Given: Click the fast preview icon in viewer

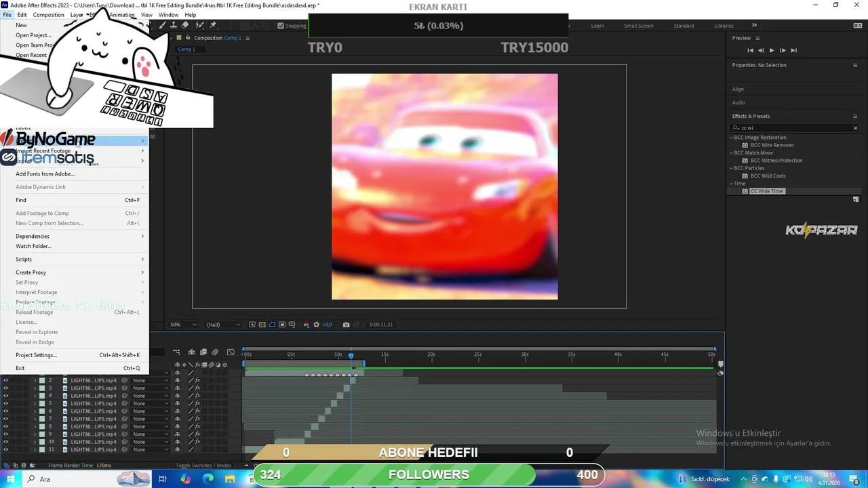Looking at the screenshot, I should point(252,325).
